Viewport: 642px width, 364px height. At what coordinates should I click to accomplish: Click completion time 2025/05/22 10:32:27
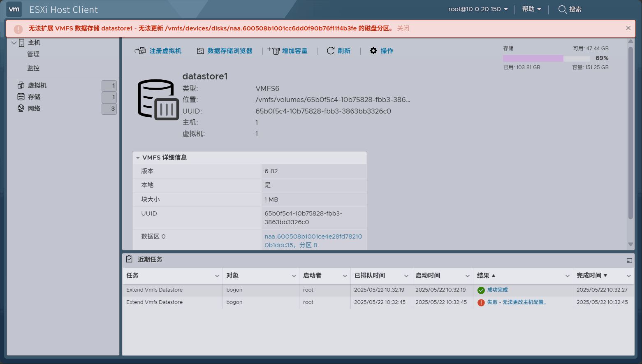[602, 290]
